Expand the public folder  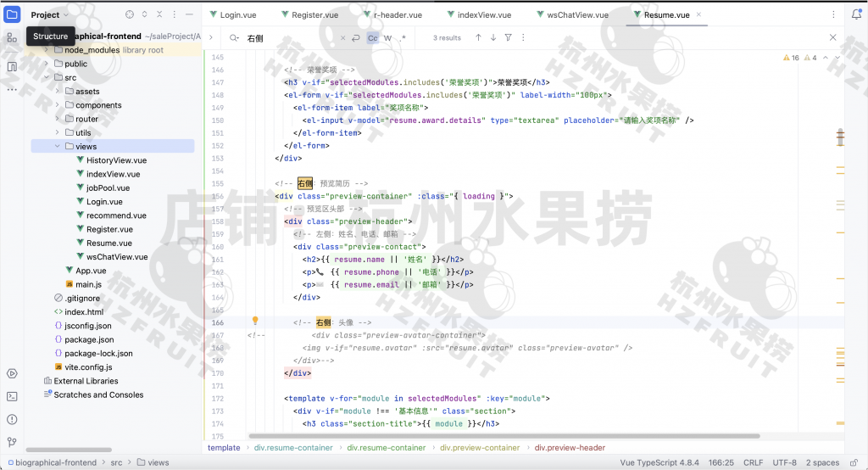[x=47, y=64]
